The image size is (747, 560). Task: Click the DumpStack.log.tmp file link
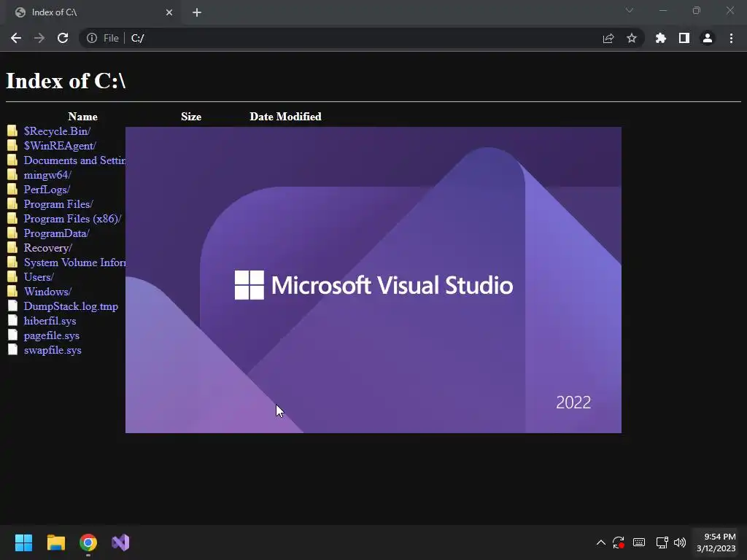[x=71, y=306]
